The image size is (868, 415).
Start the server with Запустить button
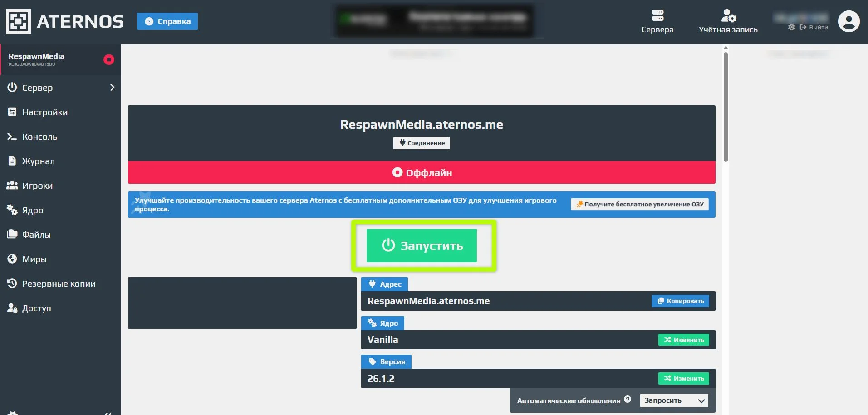pos(422,245)
